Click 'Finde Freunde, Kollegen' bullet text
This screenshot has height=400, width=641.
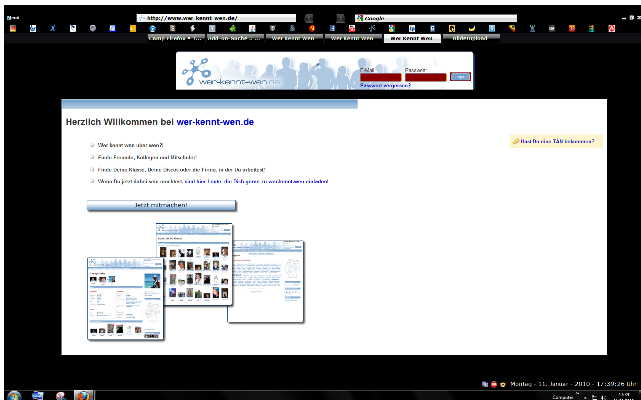click(x=147, y=157)
